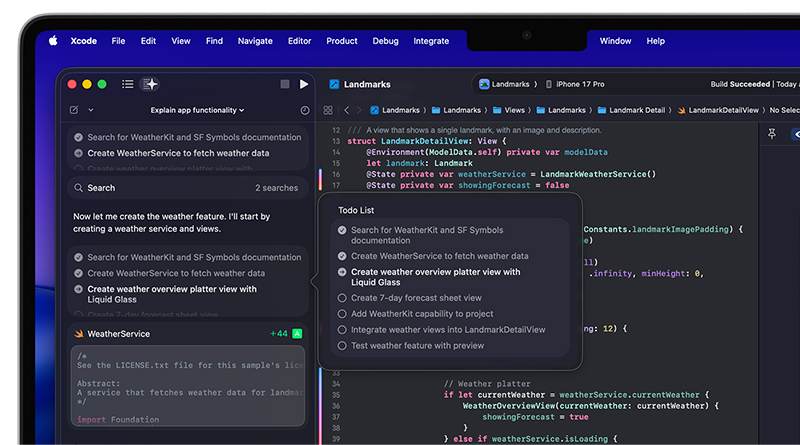
Task: Click the Search row in assistant
Action: click(188, 188)
